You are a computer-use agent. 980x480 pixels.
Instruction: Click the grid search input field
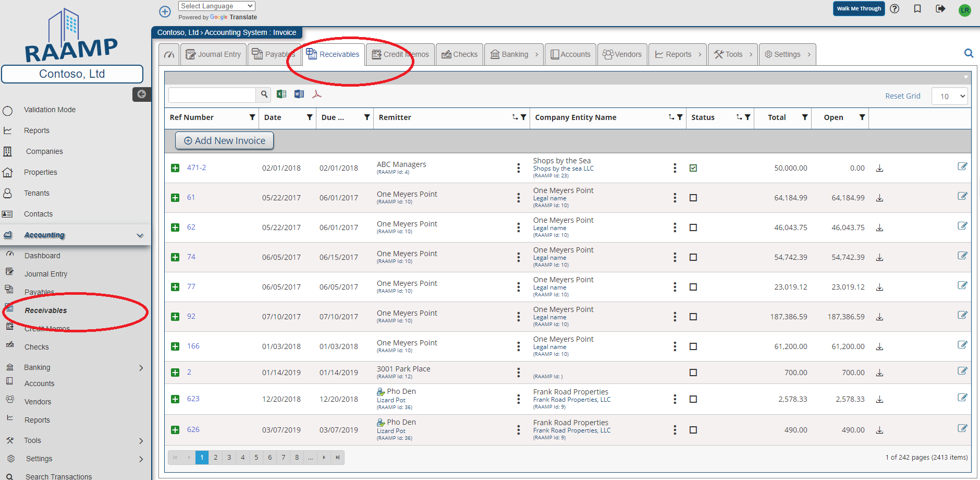[x=212, y=94]
